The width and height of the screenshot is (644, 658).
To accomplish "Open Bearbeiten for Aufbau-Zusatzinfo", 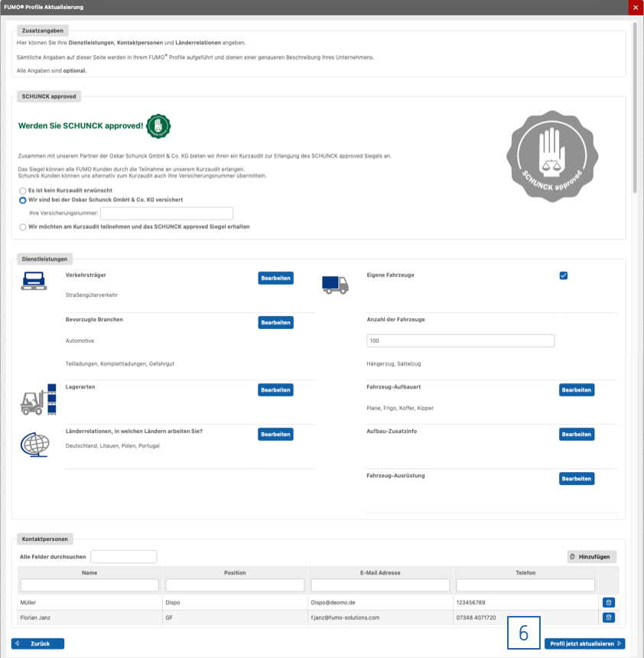I will [577, 435].
